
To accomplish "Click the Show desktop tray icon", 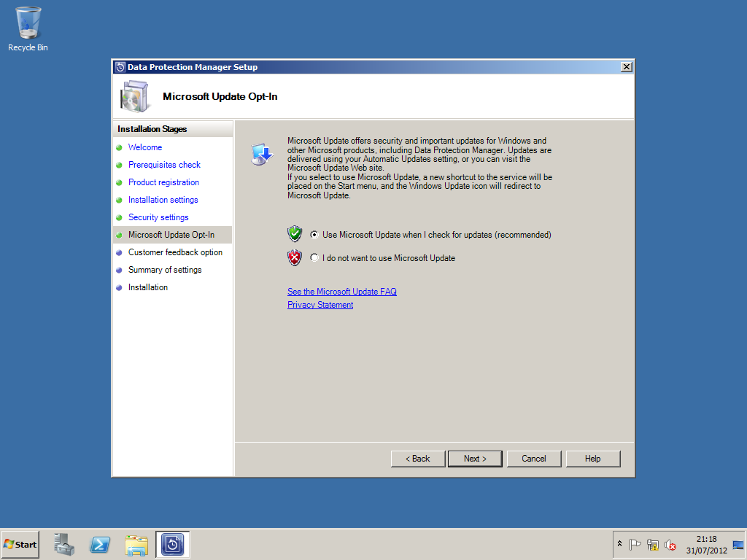I will (x=738, y=544).
